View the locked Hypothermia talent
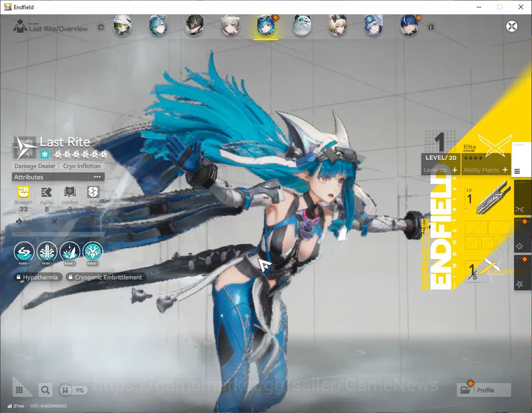The width and height of the screenshot is (532, 413). click(x=38, y=277)
